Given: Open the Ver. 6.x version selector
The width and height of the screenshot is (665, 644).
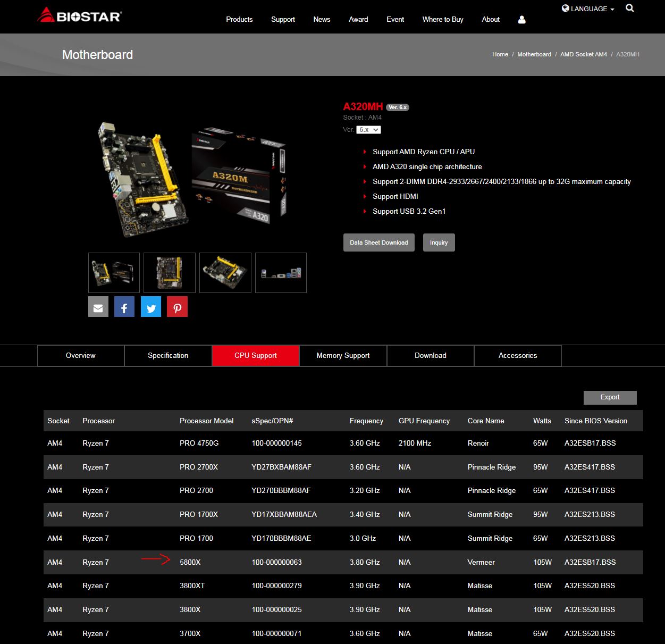Looking at the screenshot, I should pyautogui.click(x=368, y=130).
